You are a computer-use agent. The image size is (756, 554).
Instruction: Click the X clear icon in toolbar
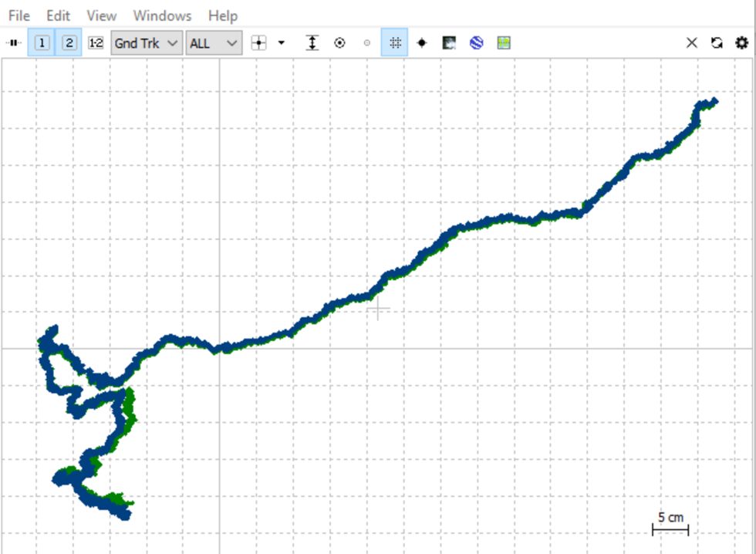[691, 43]
